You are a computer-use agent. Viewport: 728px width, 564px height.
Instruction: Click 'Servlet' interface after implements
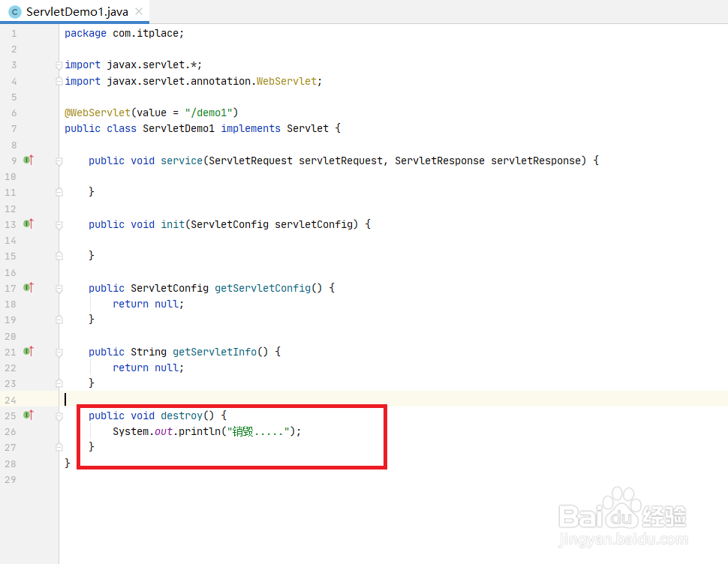coord(308,128)
